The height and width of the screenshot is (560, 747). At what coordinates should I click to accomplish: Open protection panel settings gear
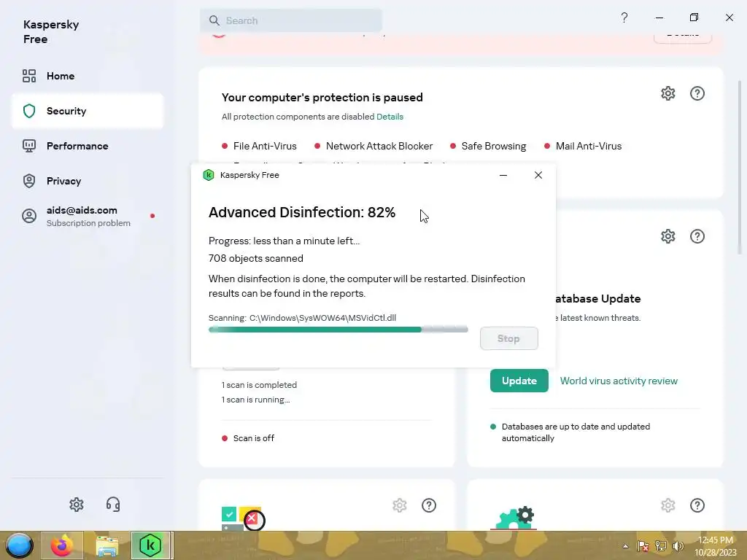point(668,93)
